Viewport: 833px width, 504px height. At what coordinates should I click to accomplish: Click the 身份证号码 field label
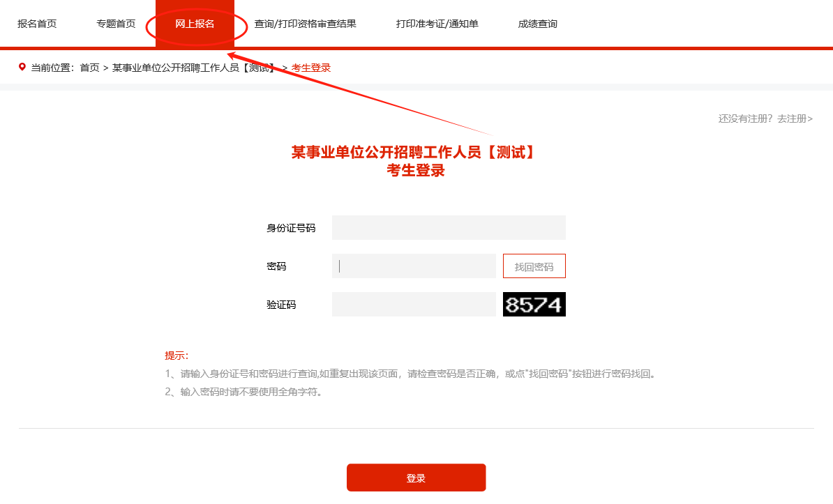291,228
